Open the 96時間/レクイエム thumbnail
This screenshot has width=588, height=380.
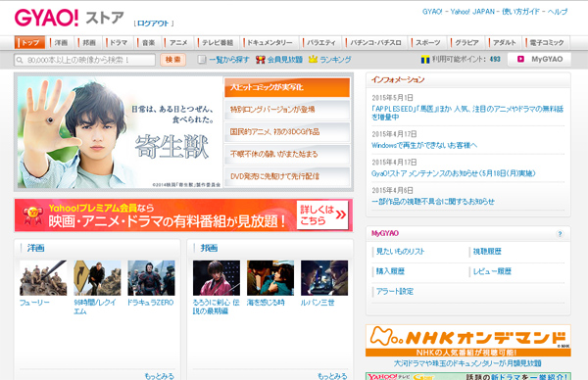(x=97, y=278)
